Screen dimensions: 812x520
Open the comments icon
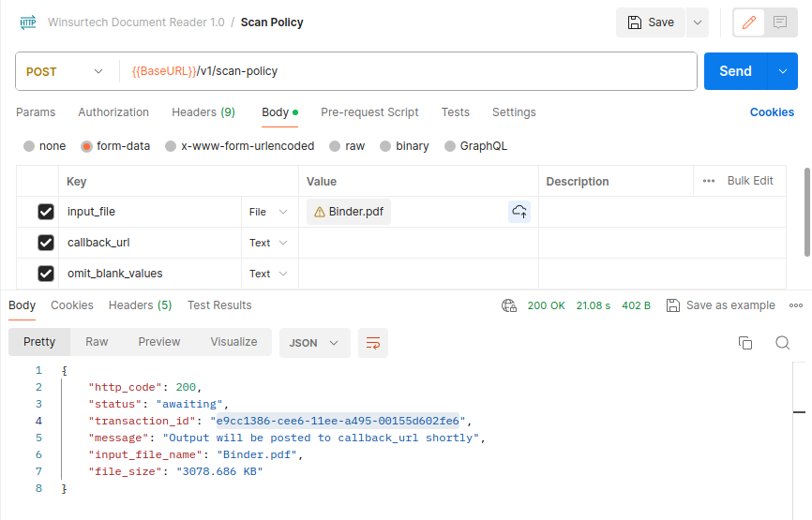click(x=780, y=22)
